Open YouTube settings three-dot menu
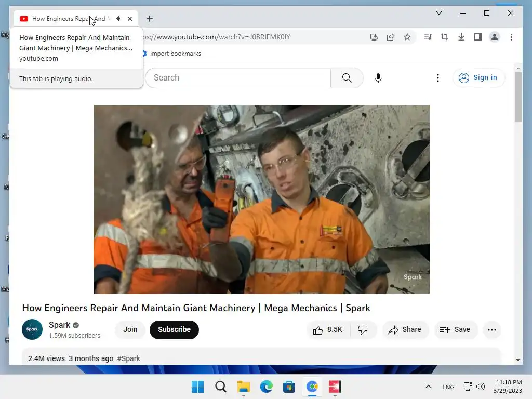The image size is (532, 399). (x=437, y=78)
